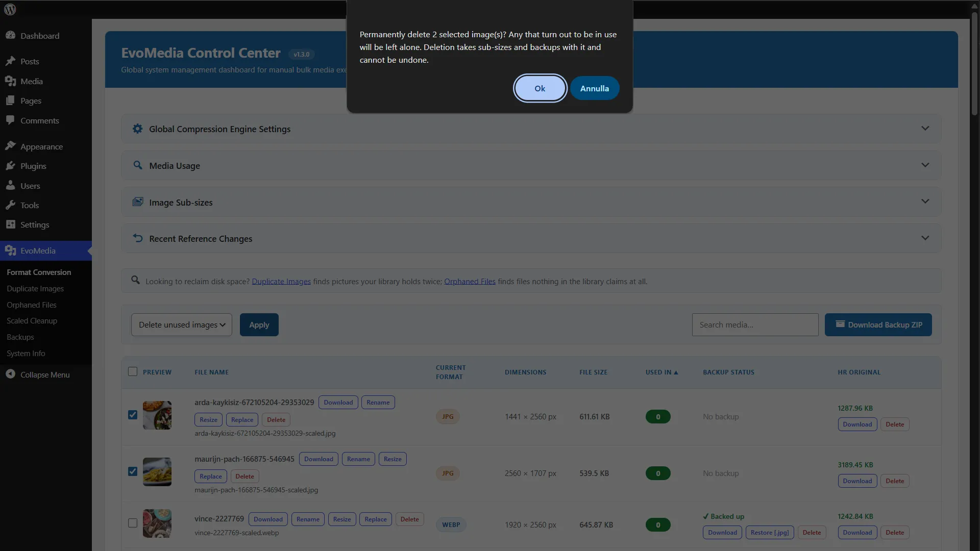The image size is (980, 551).
Task: Click Restore [.jpg] for vince-2227769 backup
Action: (x=770, y=532)
